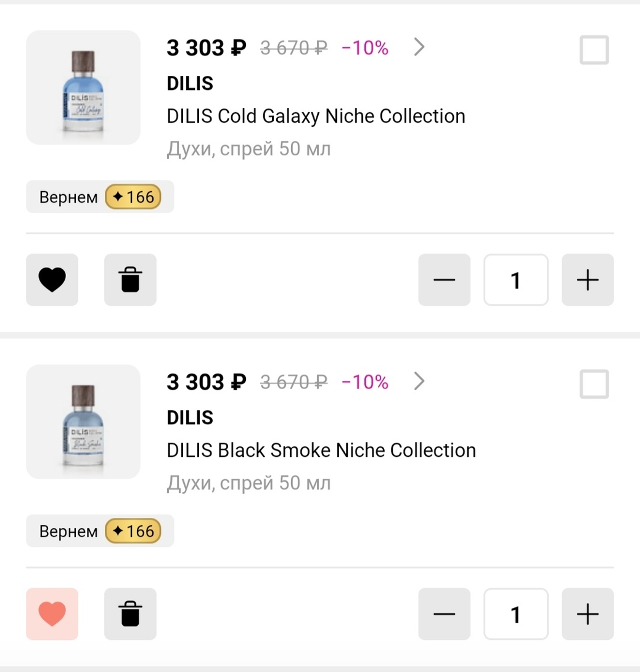Tap Black Smoke cashback 166 badge
640x672 pixels.
point(133,531)
